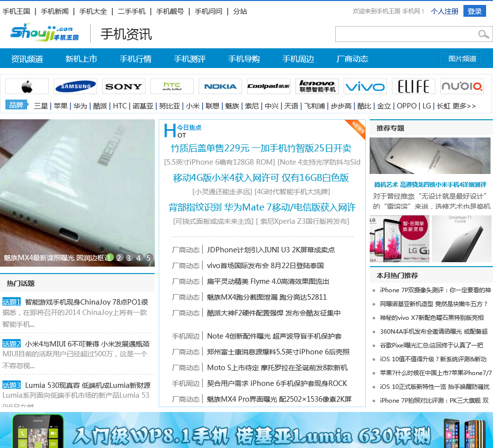
Task: Open article JDPhone计划引入IUNI U3
Action: click(x=271, y=250)
